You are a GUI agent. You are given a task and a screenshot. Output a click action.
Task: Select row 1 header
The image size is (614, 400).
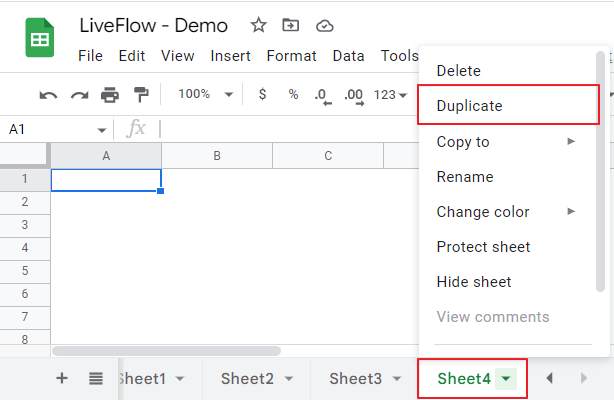click(x=25, y=179)
